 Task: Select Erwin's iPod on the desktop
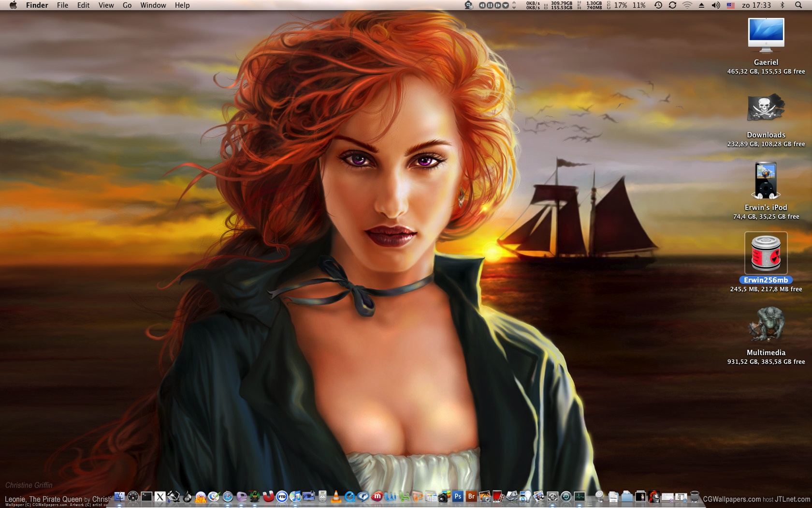point(766,180)
